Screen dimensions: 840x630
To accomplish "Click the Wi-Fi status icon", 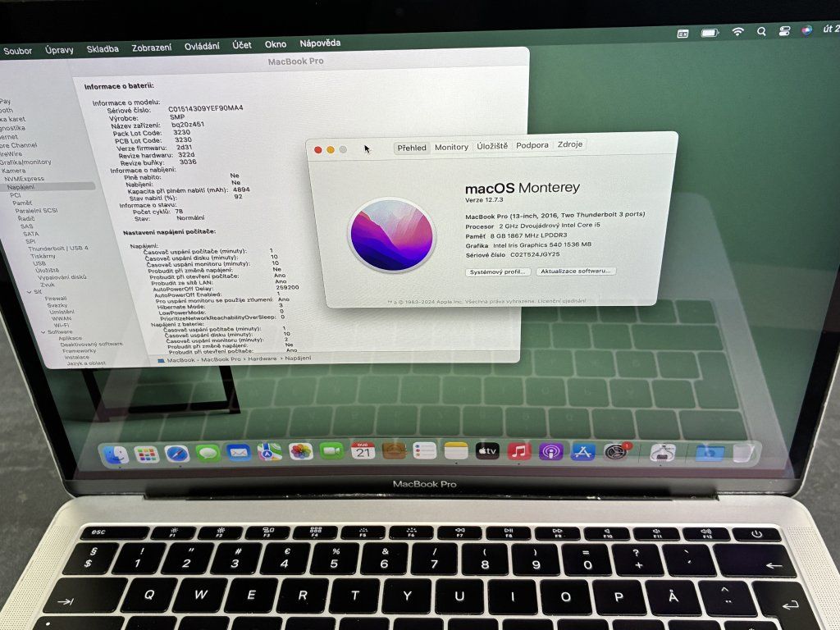I will point(737,31).
